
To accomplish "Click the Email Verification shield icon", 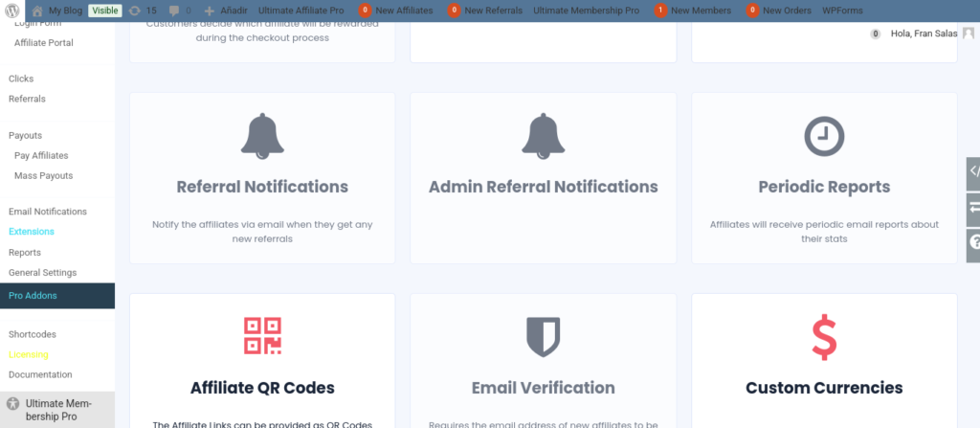I will pos(544,337).
